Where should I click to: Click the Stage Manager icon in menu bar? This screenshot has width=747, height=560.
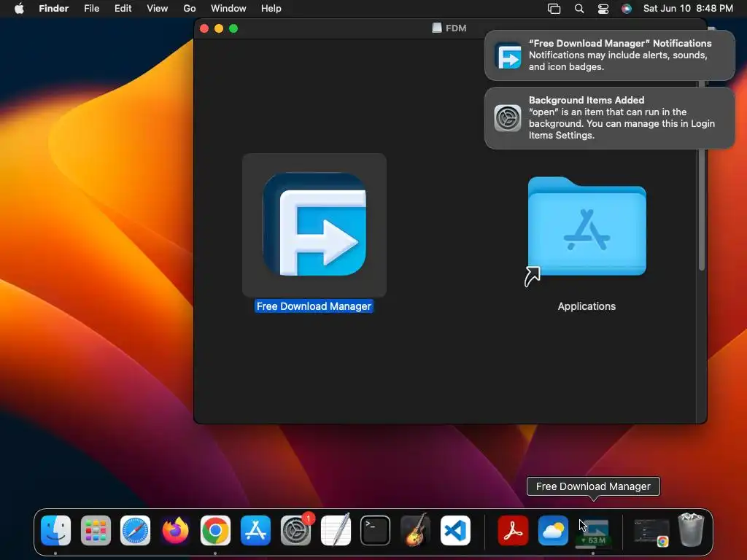coord(554,9)
